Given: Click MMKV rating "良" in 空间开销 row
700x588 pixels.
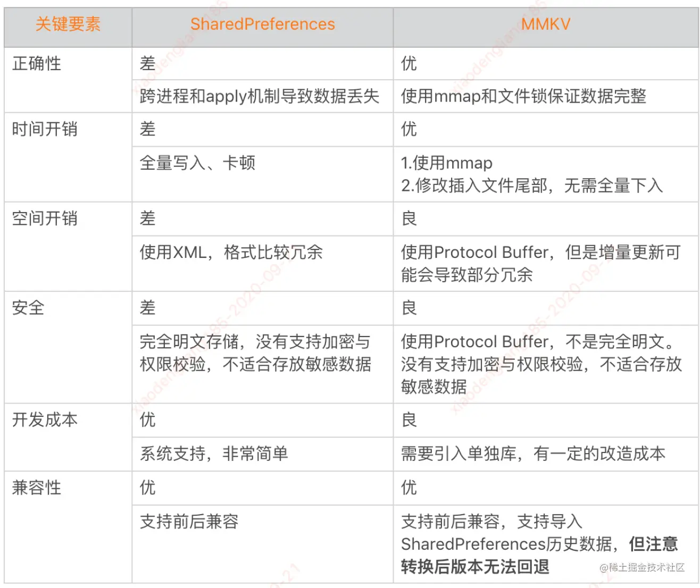Looking at the screenshot, I should (545, 219).
